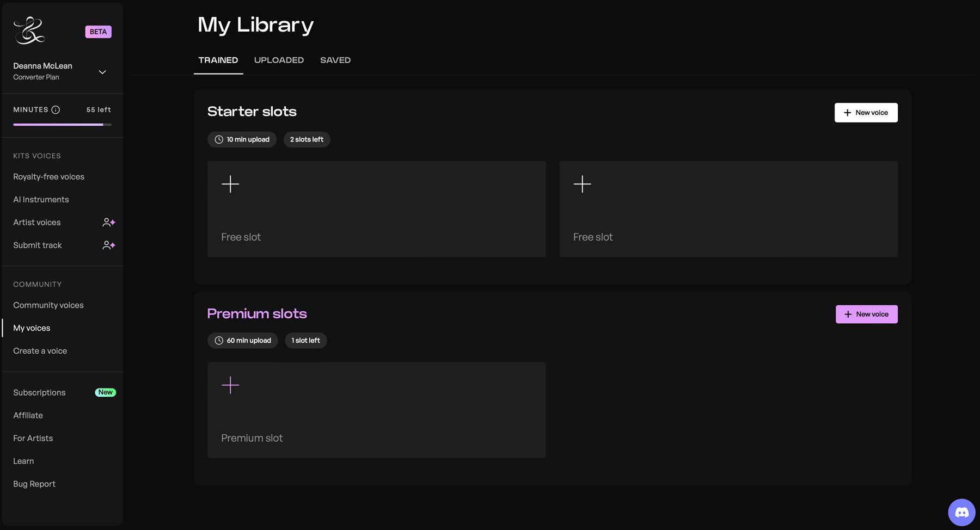Open Community voices

click(48, 305)
